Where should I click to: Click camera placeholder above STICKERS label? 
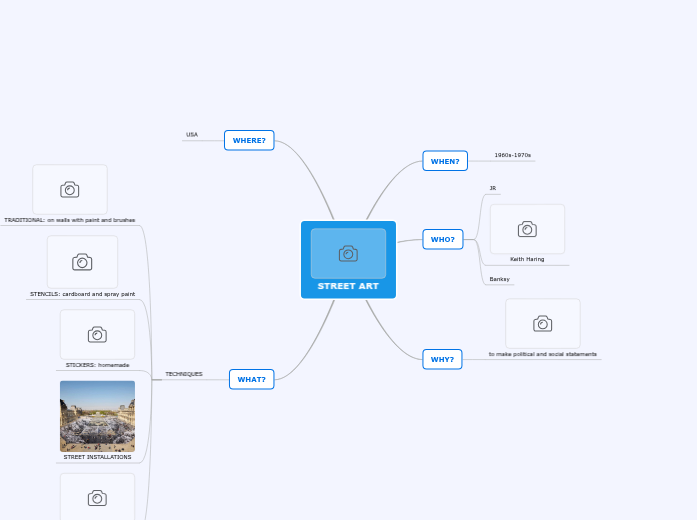(97, 334)
